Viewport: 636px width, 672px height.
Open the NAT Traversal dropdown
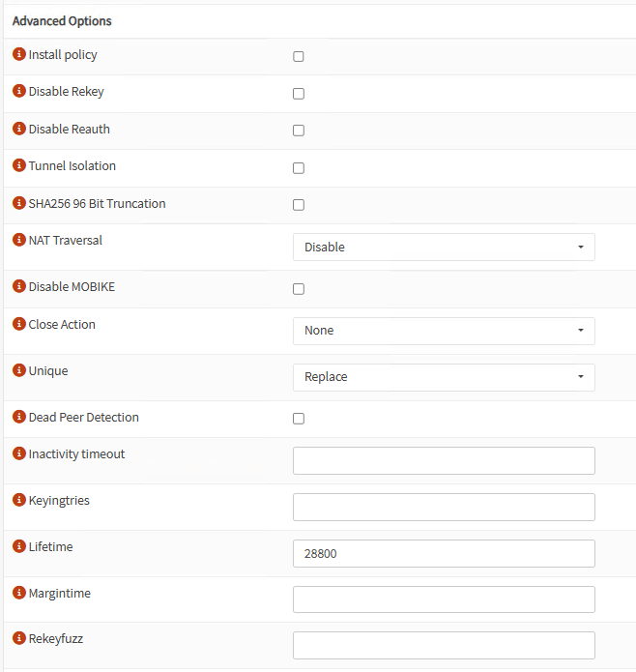click(x=444, y=248)
